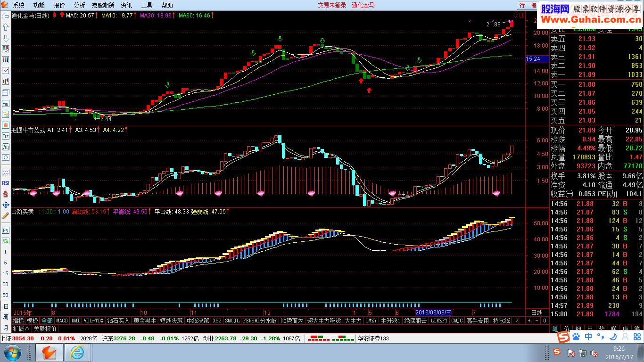This screenshot has width=644, height=362.
Task: Click the F5 chart switch icon
Action: (x=6, y=230)
